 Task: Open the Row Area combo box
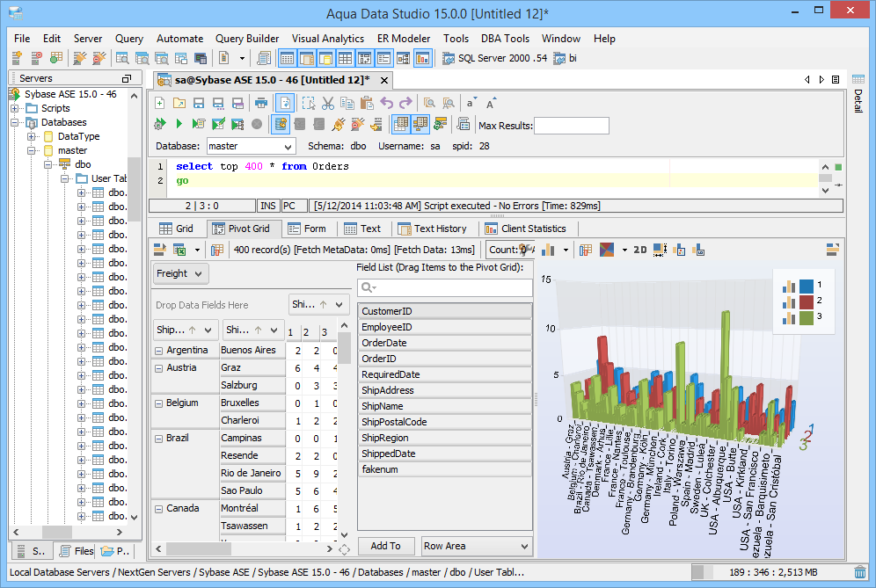pos(476,546)
